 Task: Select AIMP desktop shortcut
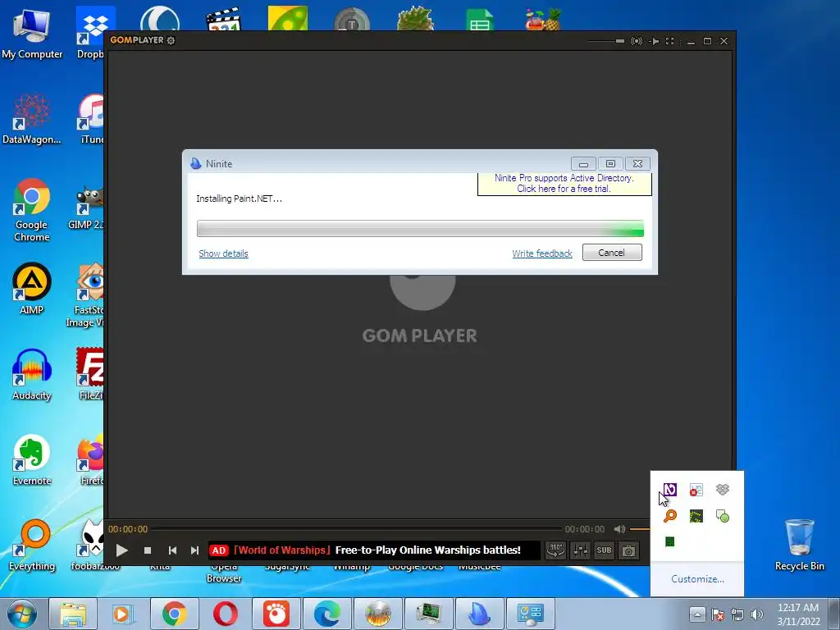[x=32, y=290]
